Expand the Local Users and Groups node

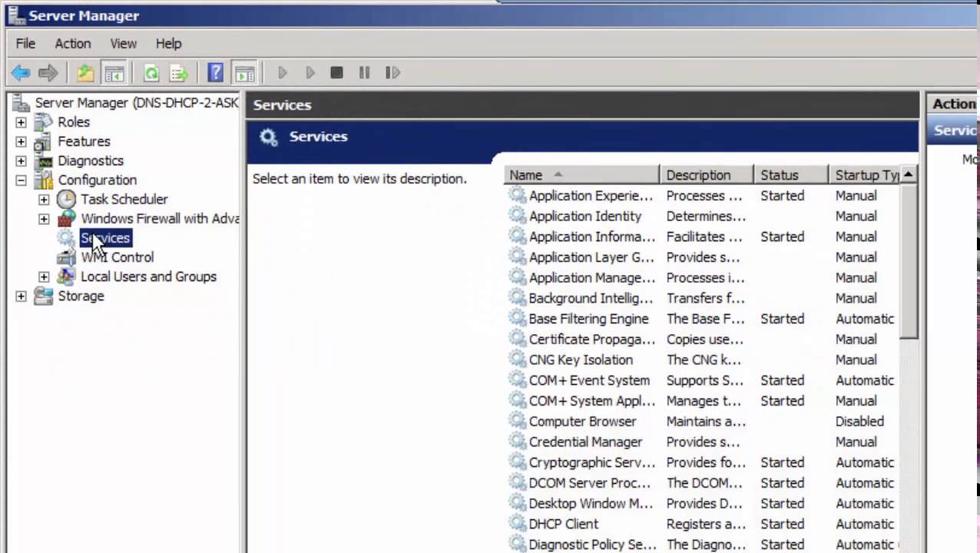coord(44,276)
